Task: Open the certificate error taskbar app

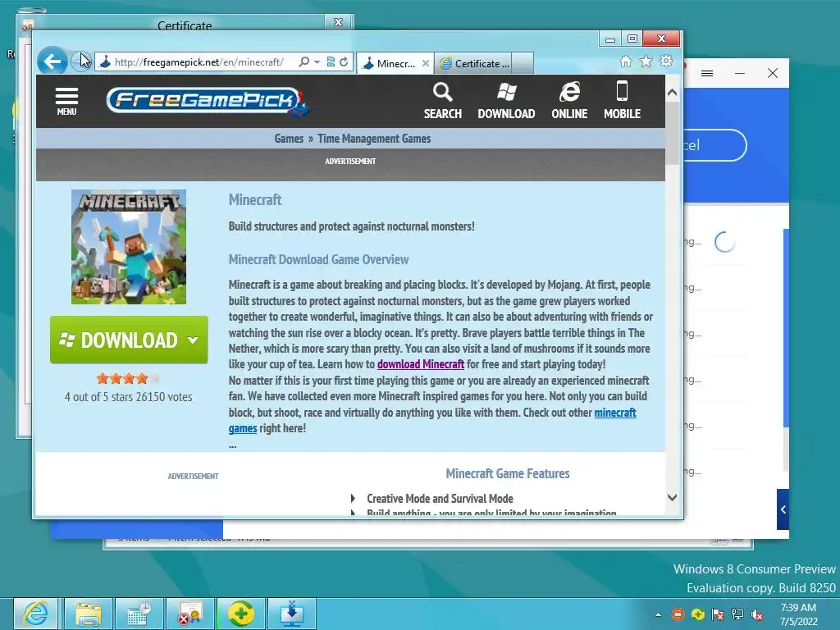Action: 189,614
